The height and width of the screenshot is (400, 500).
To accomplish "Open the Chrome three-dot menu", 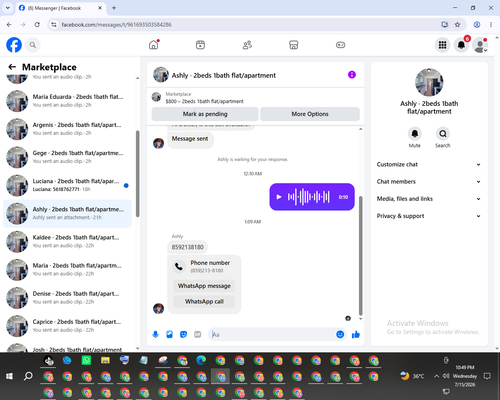I will 491,25.
